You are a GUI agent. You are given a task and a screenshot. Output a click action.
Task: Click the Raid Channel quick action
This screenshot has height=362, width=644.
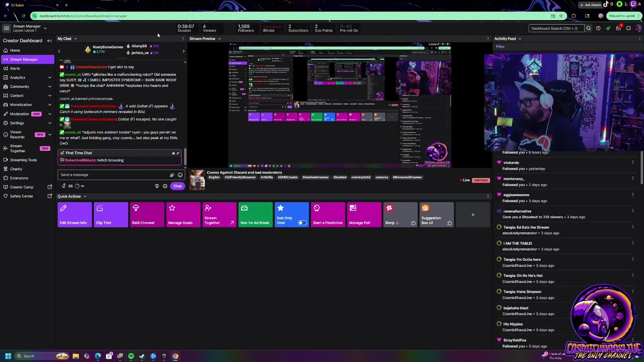[x=147, y=215]
